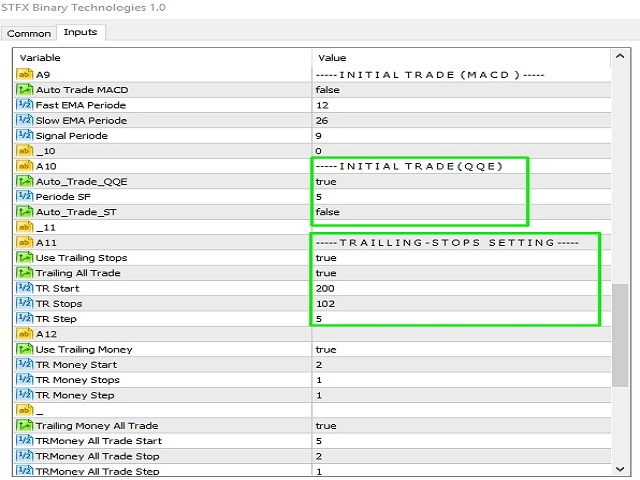Select the Auto Trade MACD row label
Screen dimensions: 640x480
pos(82,90)
